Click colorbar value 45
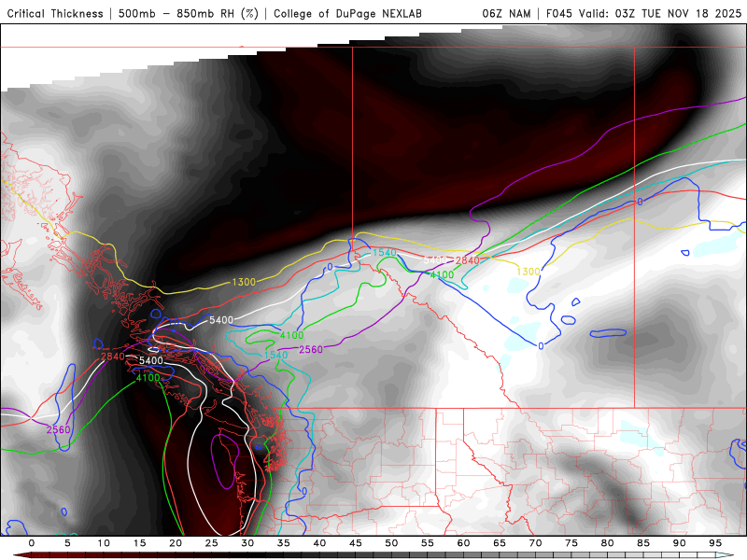Screen dimensions: 747x560 click(x=356, y=543)
